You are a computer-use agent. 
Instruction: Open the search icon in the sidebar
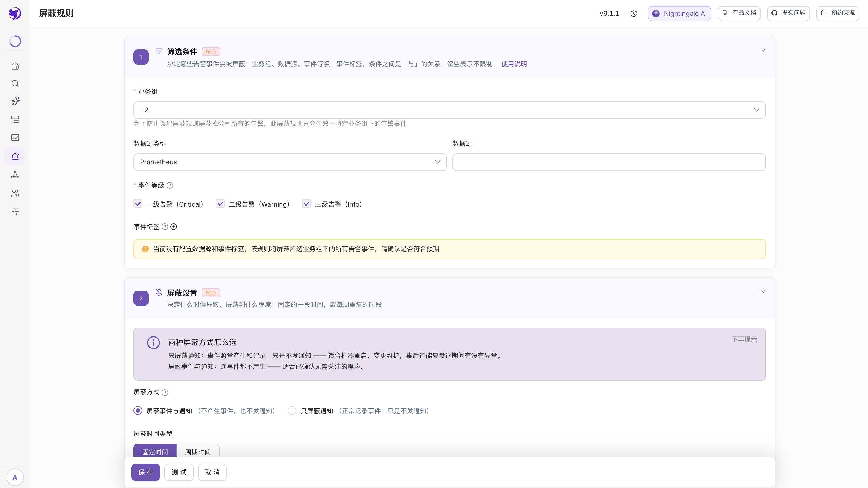[x=15, y=84]
